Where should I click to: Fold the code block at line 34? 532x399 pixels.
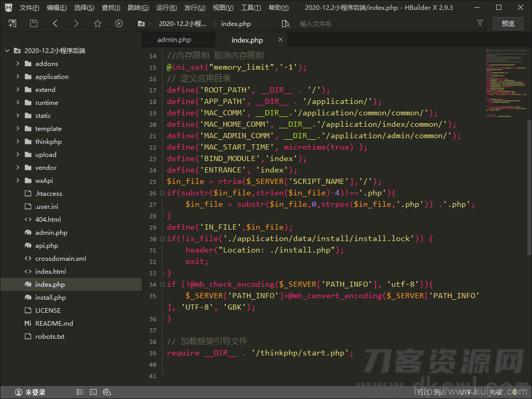162,284
